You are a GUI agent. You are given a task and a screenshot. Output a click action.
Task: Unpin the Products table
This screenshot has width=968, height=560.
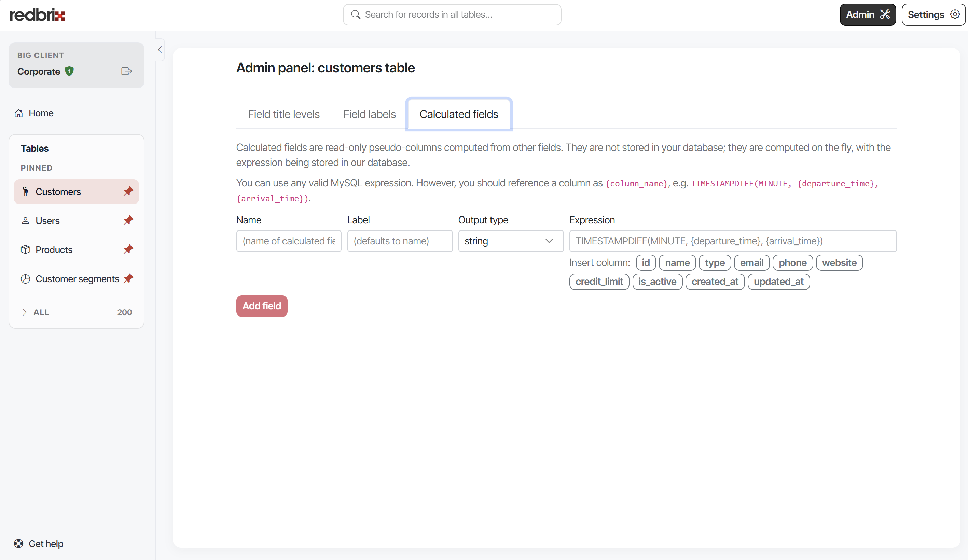128,249
